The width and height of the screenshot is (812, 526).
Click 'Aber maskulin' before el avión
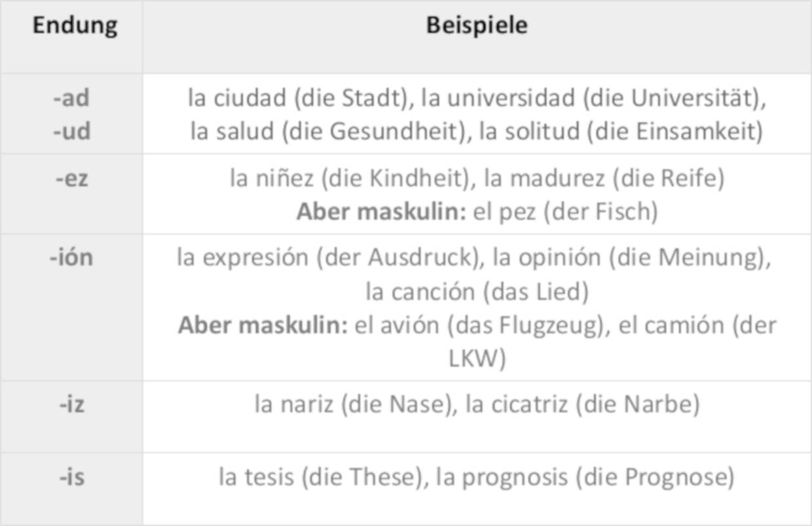(263, 326)
